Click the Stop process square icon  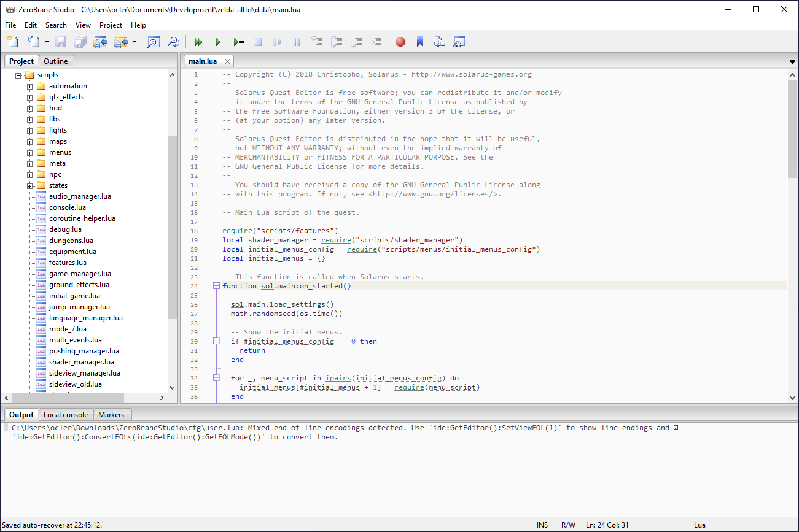pos(258,42)
